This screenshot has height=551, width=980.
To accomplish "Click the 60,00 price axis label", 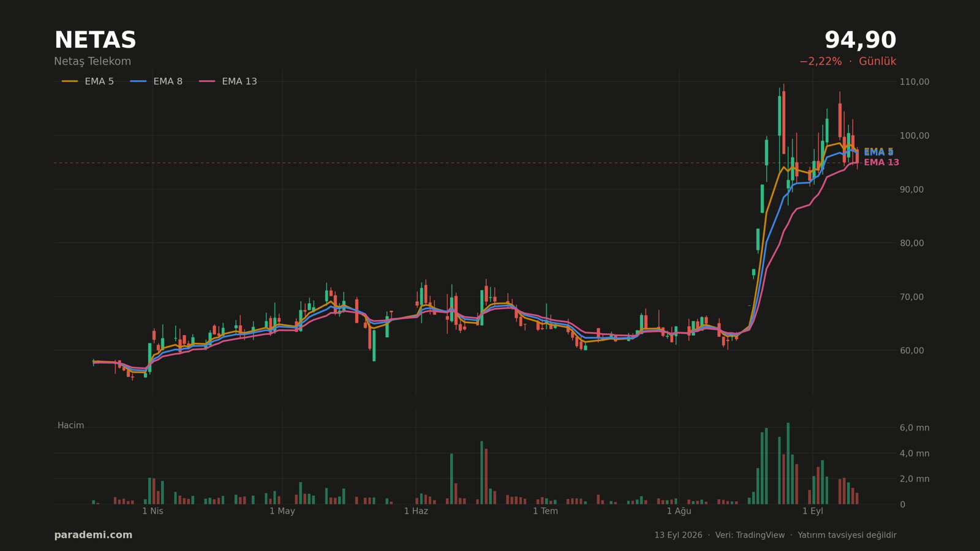I will tap(912, 351).
